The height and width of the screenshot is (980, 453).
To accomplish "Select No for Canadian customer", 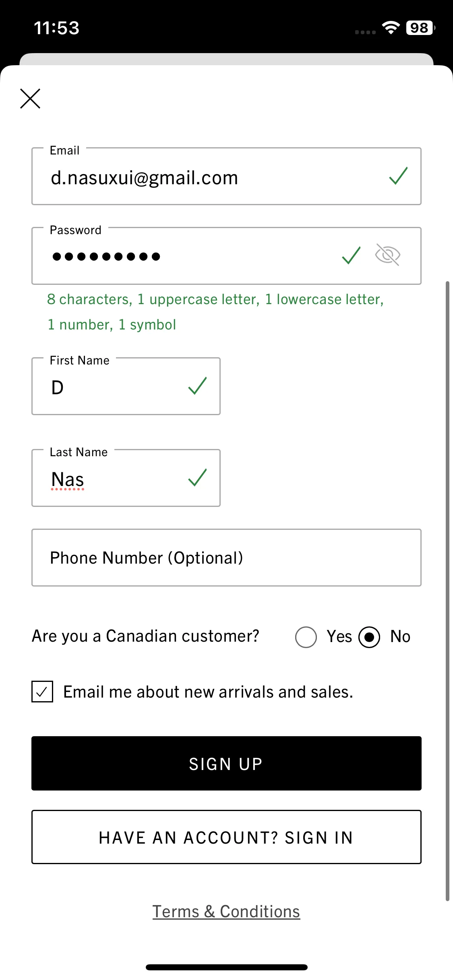I will (x=369, y=637).
